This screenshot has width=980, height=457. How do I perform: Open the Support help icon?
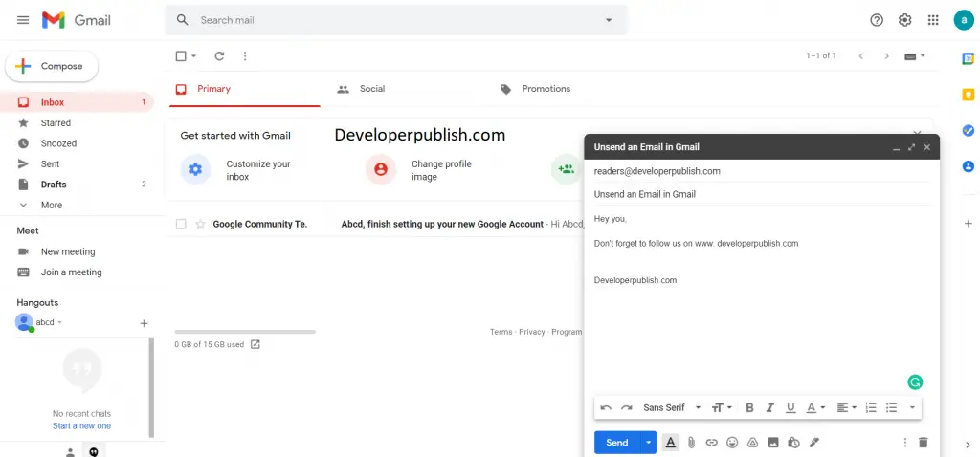click(877, 20)
